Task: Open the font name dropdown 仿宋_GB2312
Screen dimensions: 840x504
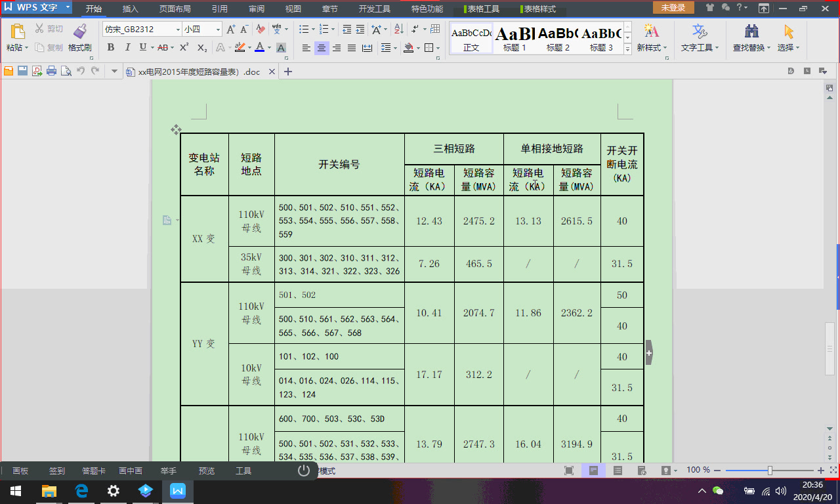Action: tap(178, 30)
